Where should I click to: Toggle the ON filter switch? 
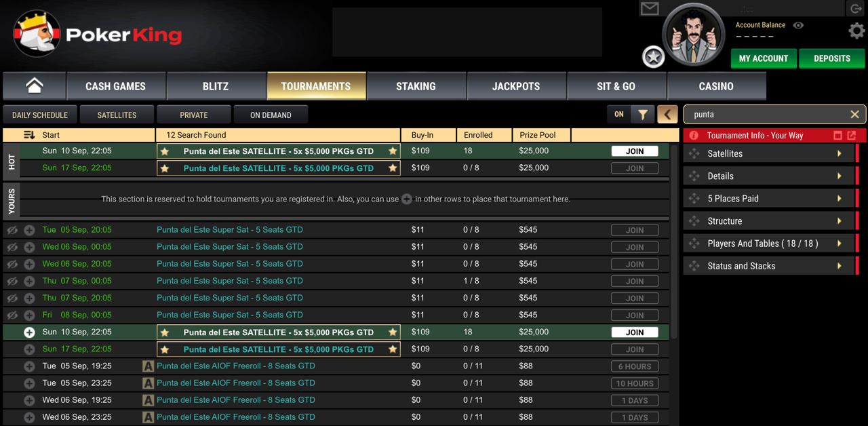[x=619, y=115]
